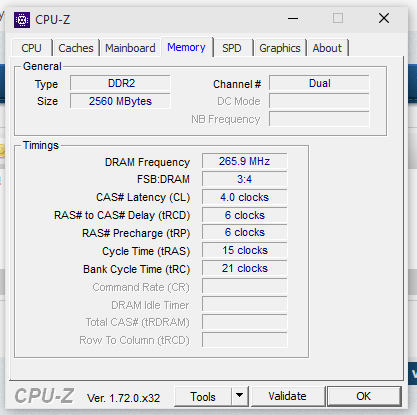Click the empty Total CAS# (tRDRAM) field
The width and height of the screenshot is (417, 415).
tap(244, 322)
